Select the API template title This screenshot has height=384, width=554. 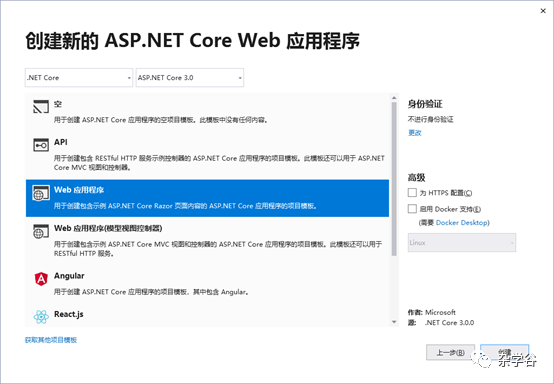tap(60, 142)
